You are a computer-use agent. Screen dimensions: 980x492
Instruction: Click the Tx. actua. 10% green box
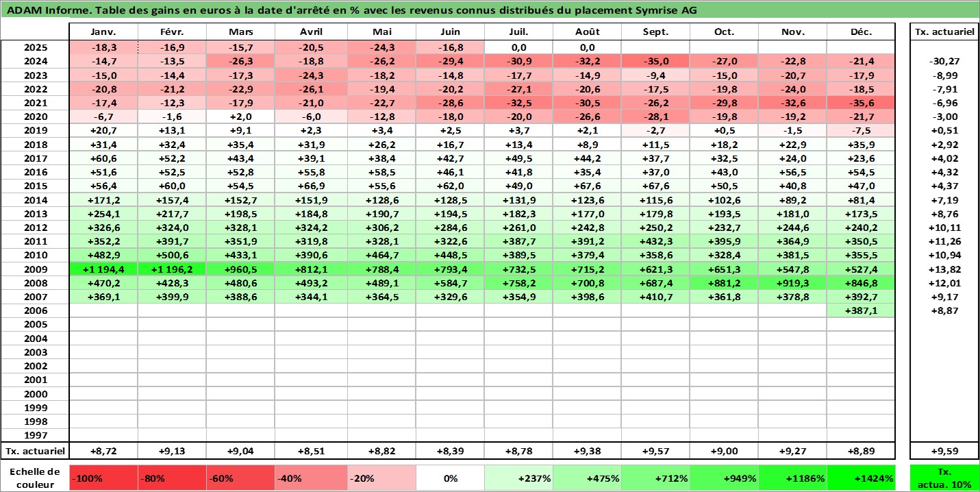tap(944, 478)
